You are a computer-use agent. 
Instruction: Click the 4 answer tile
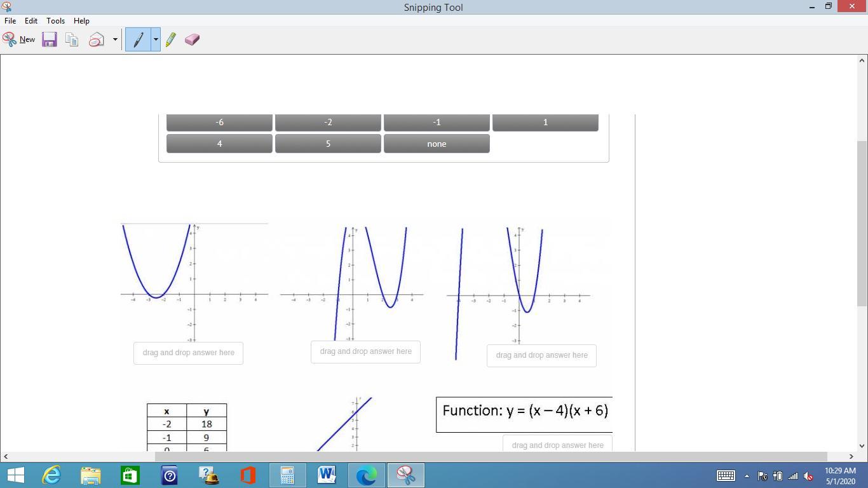[x=219, y=144]
